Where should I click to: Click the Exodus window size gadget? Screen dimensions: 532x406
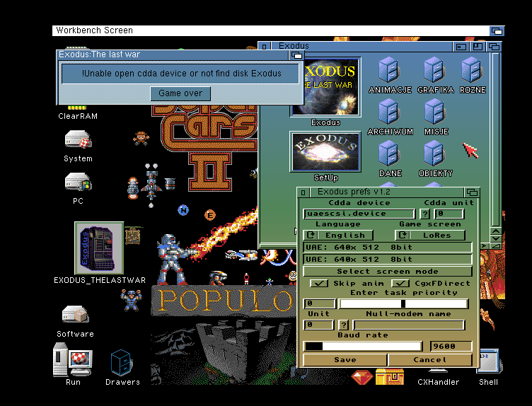(496, 245)
